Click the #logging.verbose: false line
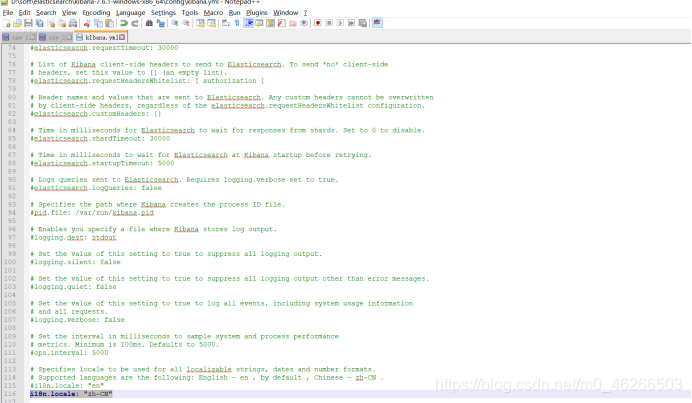692x403 pixels. (x=77, y=320)
